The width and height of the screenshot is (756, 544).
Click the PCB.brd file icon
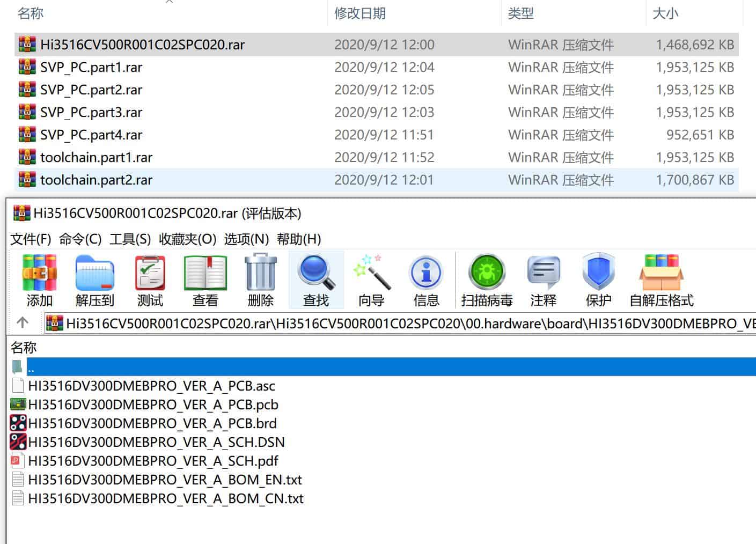[x=18, y=423]
